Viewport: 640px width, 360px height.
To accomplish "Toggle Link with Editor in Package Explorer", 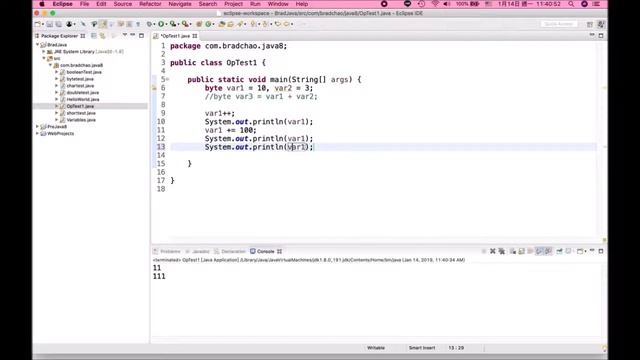I will 102,36.
